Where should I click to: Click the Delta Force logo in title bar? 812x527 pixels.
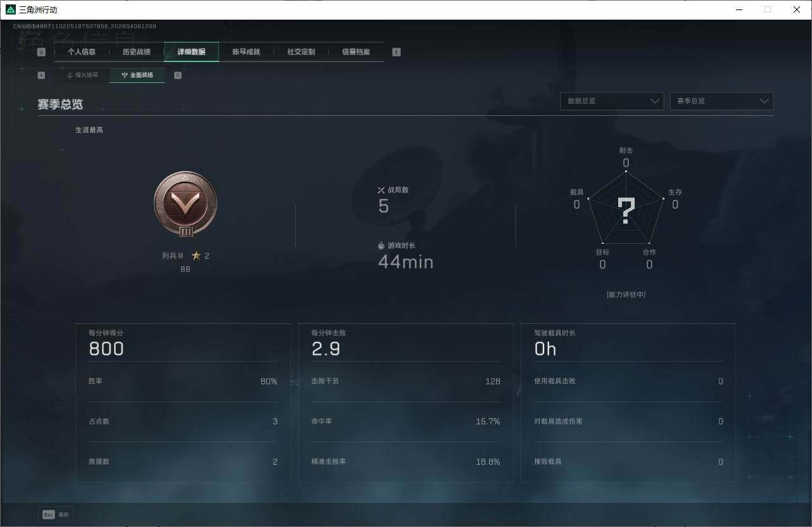tap(10, 10)
